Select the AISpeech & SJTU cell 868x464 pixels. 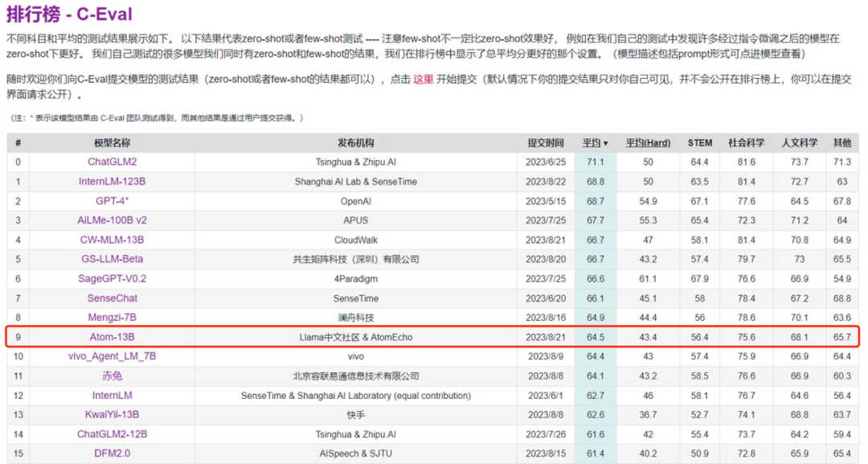point(355,454)
